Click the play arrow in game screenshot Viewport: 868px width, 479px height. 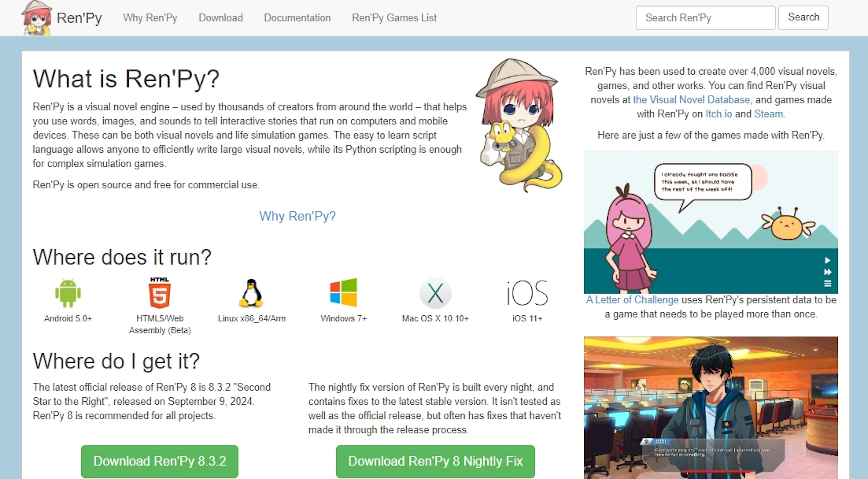[x=828, y=260]
